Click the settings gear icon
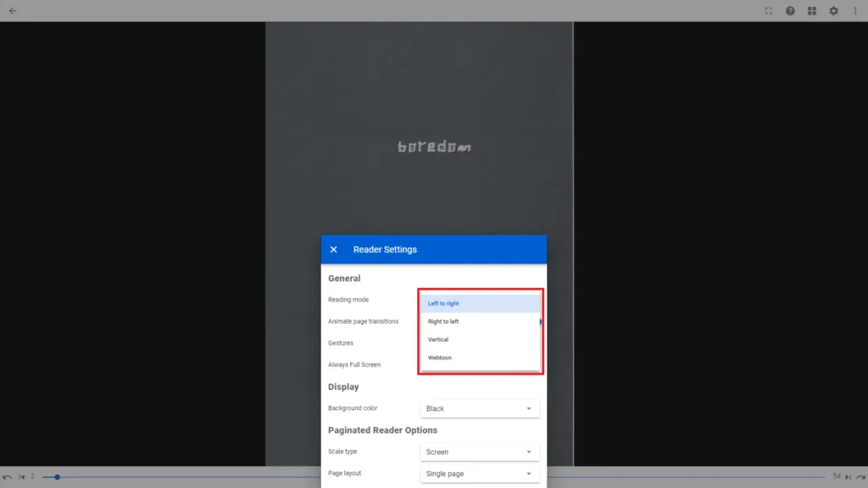 point(833,11)
